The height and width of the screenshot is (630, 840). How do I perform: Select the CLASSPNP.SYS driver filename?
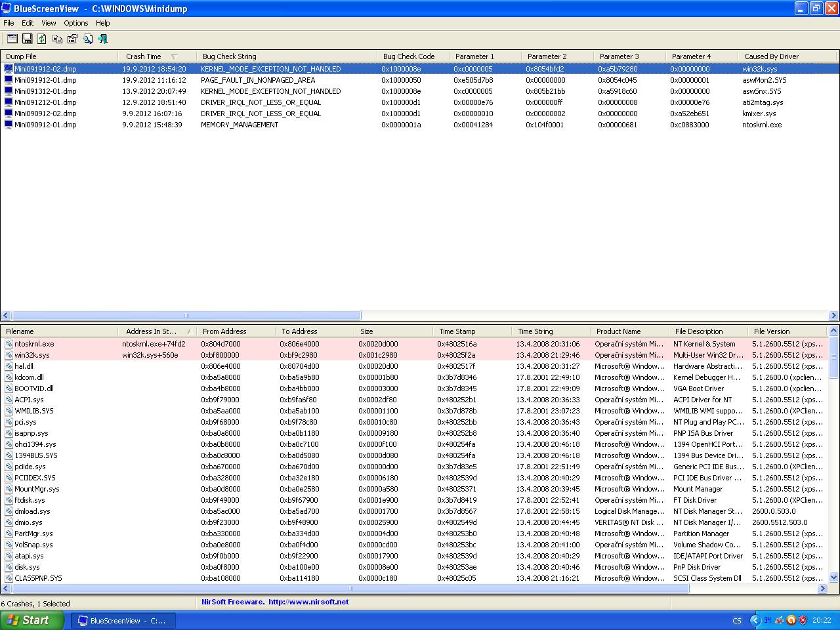click(x=38, y=578)
